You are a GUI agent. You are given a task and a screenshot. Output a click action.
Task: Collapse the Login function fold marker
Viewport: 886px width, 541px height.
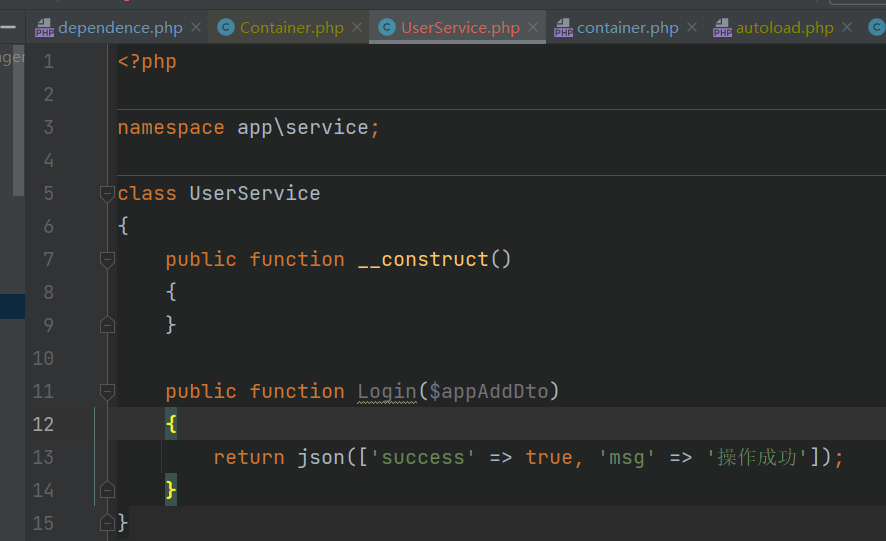tap(107, 392)
